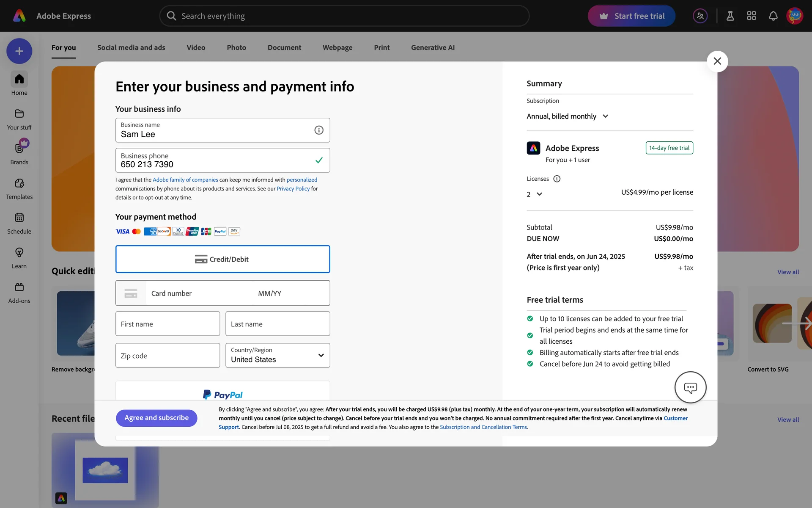Click the business name info icon

point(319,130)
